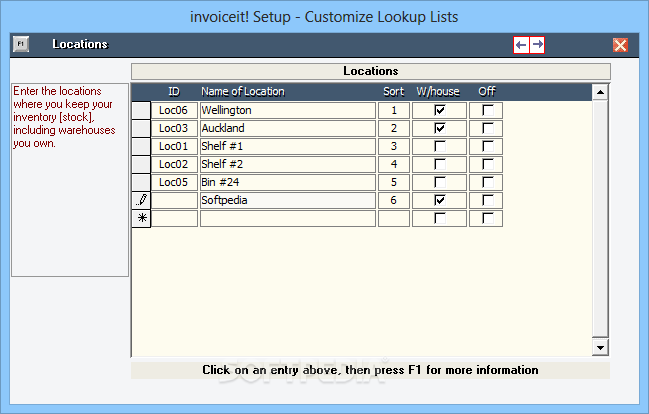
Task: Click the Bin #24 name field
Action: (288, 183)
